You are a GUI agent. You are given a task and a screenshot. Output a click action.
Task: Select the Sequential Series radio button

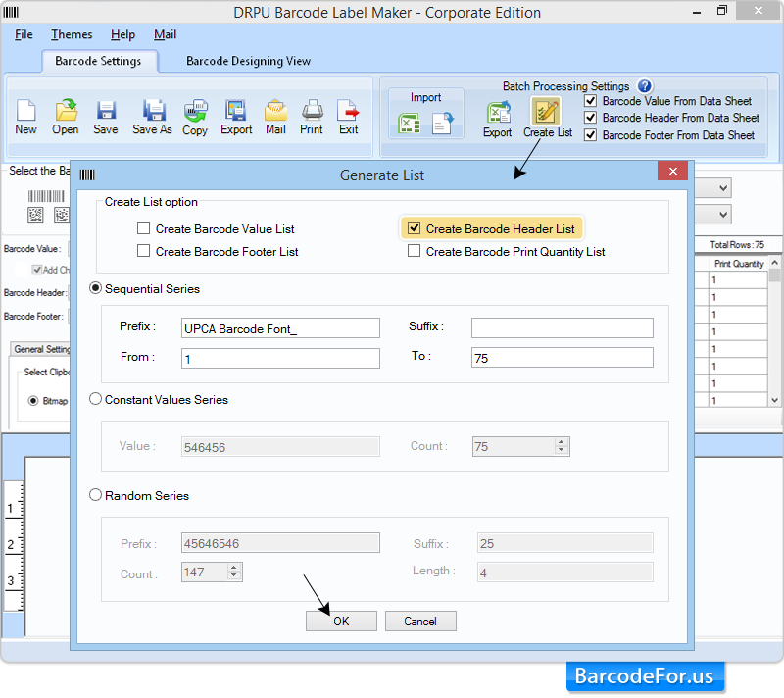coord(95,288)
